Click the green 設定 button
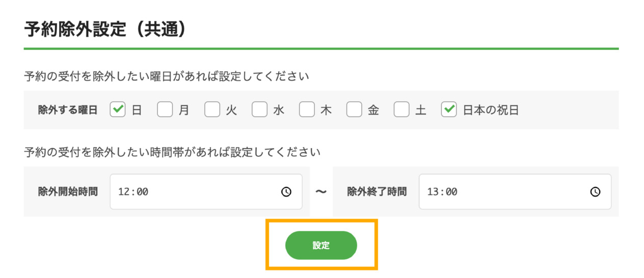Viewport: 644px width, 278px height. [321, 245]
